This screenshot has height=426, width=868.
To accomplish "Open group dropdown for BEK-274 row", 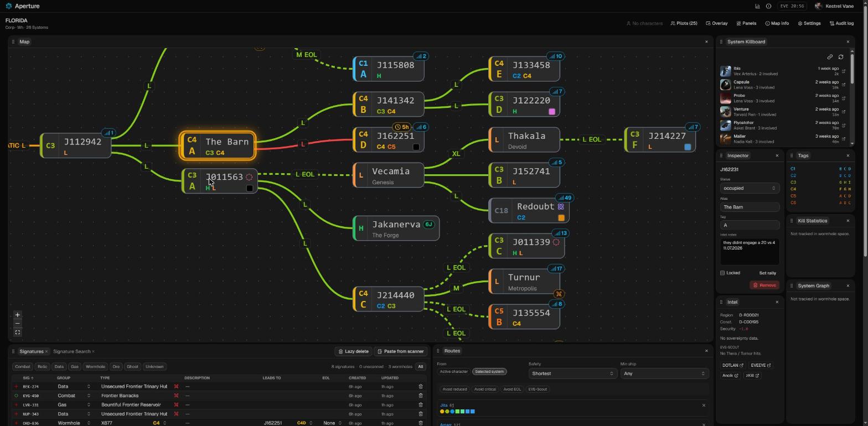I will [x=74, y=387].
